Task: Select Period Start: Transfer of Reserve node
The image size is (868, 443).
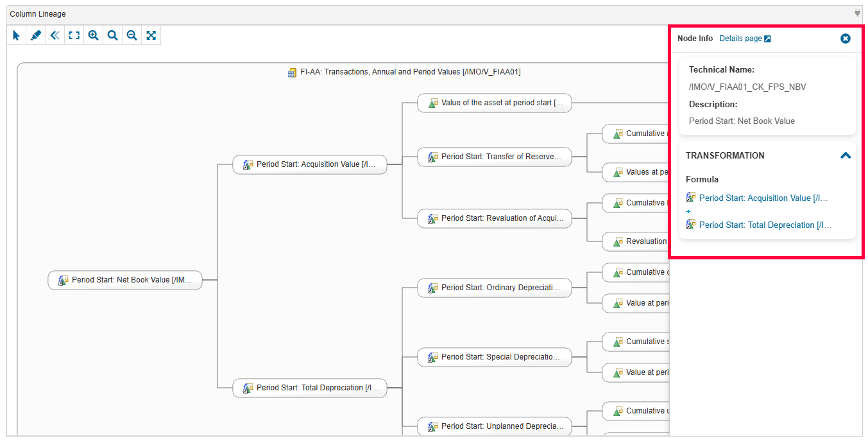Action: pos(495,157)
